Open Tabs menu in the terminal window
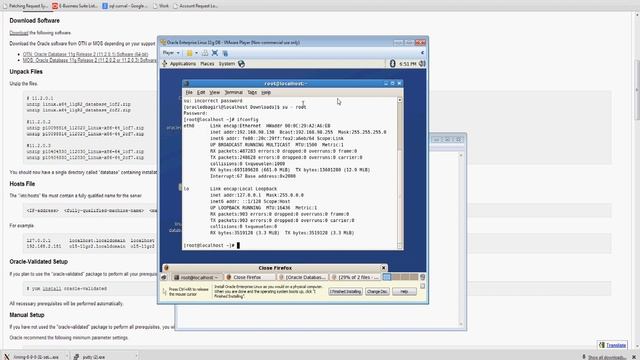Screen dimensions: 640x360 (x=252, y=93)
